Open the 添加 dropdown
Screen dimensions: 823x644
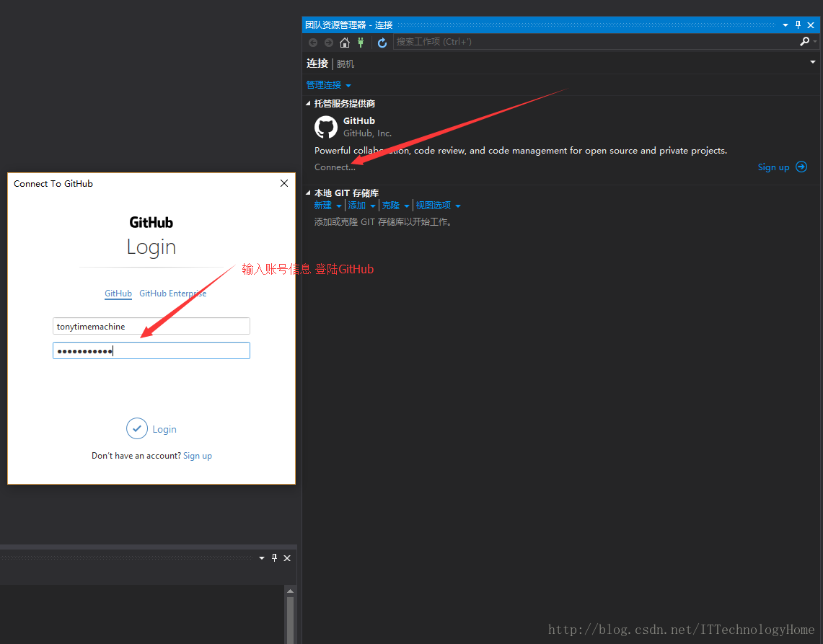tap(361, 206)
